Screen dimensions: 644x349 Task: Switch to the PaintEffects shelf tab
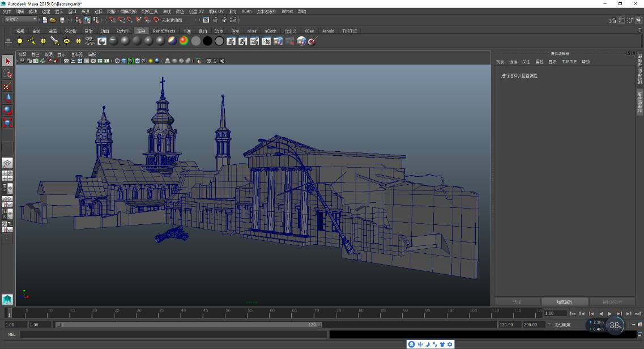(164, 31)
